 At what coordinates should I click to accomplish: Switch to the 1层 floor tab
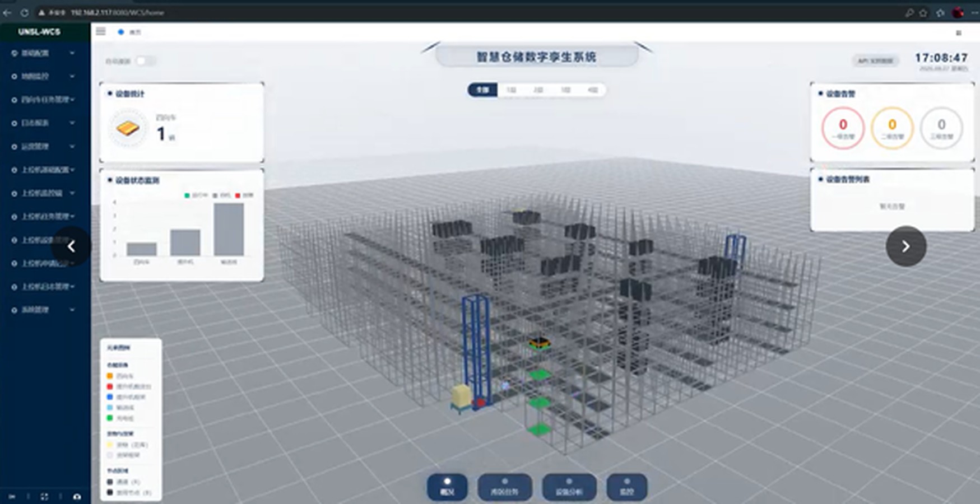511,90
